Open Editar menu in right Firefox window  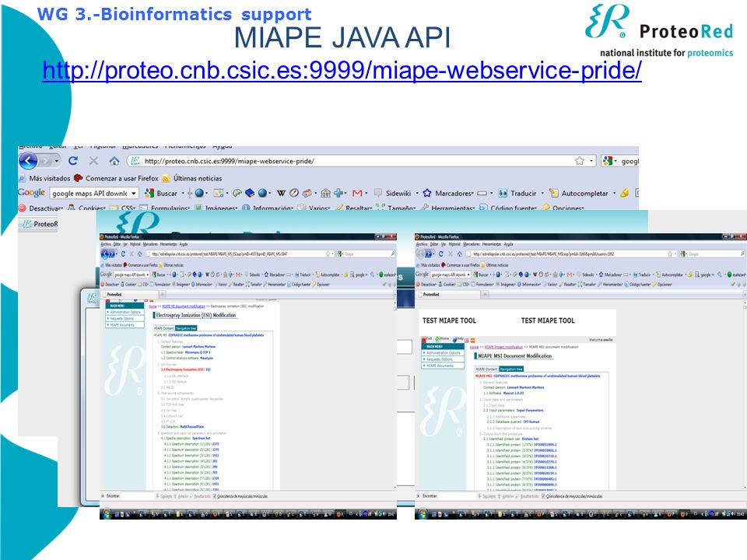(x=434, y=243)
